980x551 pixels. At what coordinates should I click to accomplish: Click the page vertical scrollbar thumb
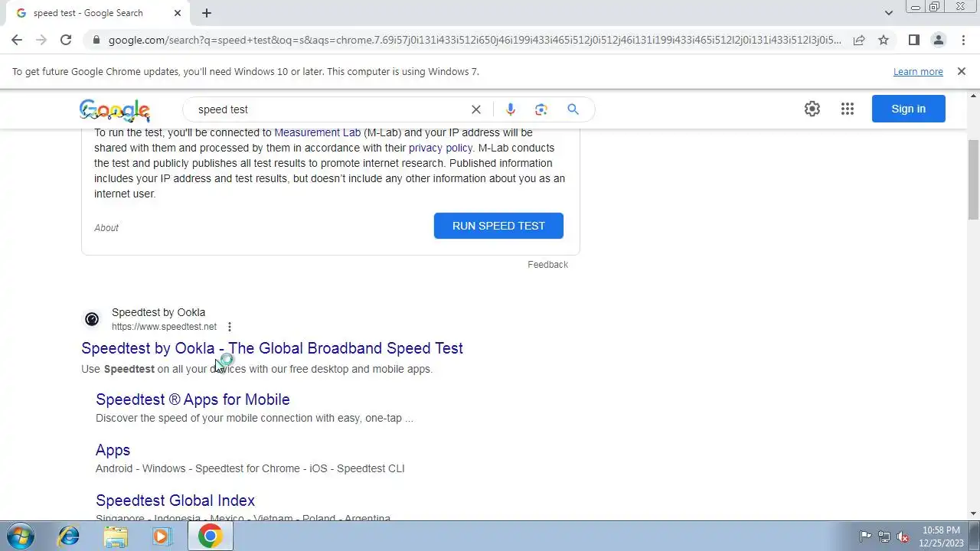973,179
